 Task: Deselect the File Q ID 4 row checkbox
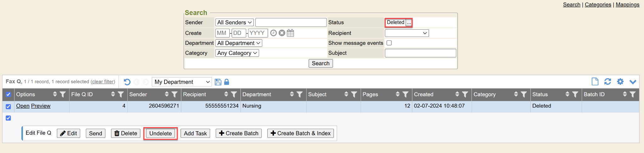coord(8,106)
